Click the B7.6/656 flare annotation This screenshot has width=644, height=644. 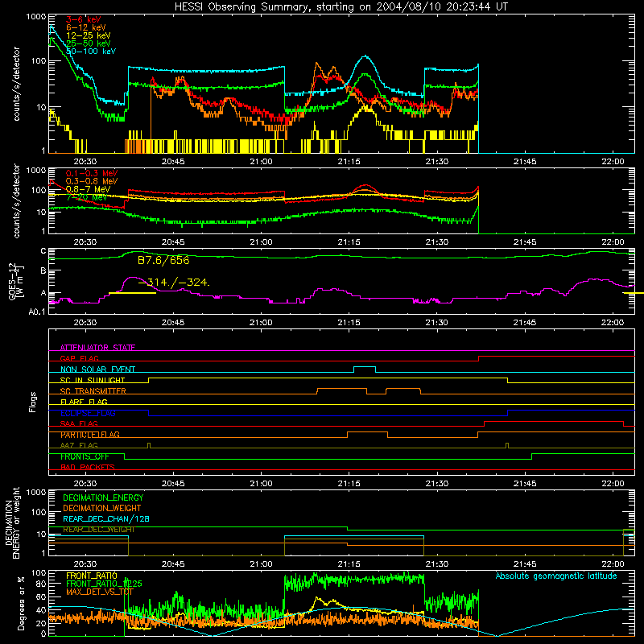pos(163,260)
